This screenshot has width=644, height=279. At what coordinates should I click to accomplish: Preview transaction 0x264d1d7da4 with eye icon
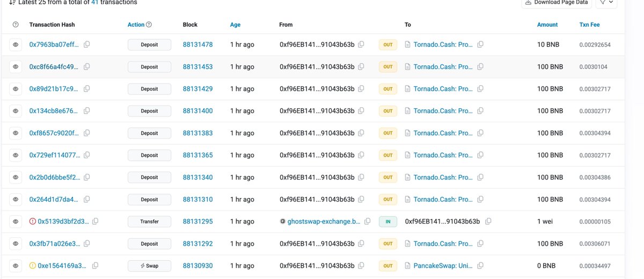pos(16,199)
